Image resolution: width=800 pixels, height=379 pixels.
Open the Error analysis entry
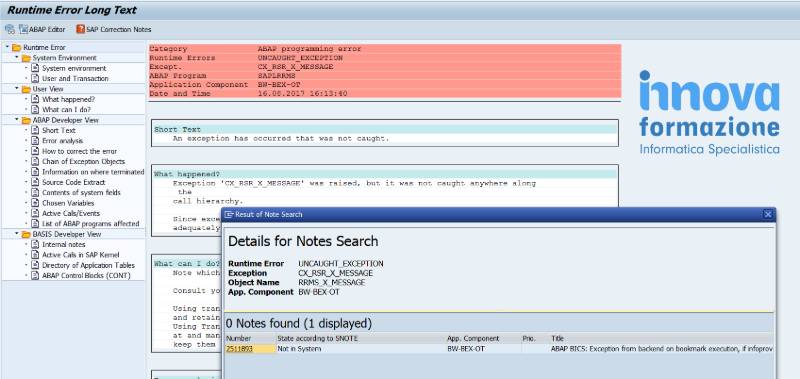pos(62,141)
